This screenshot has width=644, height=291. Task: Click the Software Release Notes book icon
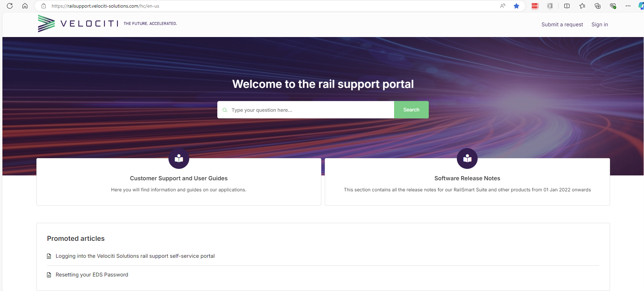click(467, 158)
